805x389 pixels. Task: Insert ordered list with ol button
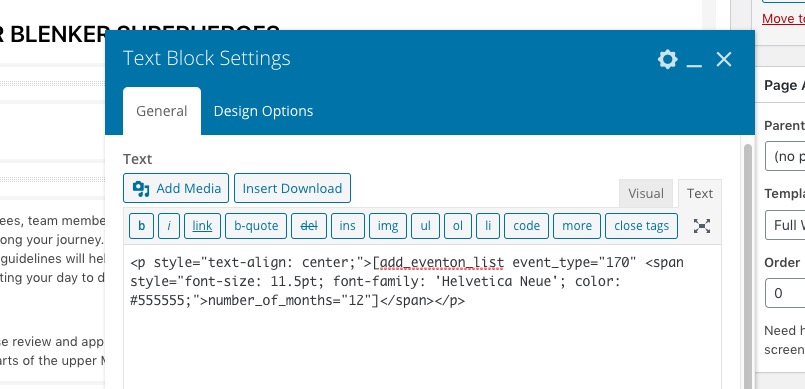(457, 226)
